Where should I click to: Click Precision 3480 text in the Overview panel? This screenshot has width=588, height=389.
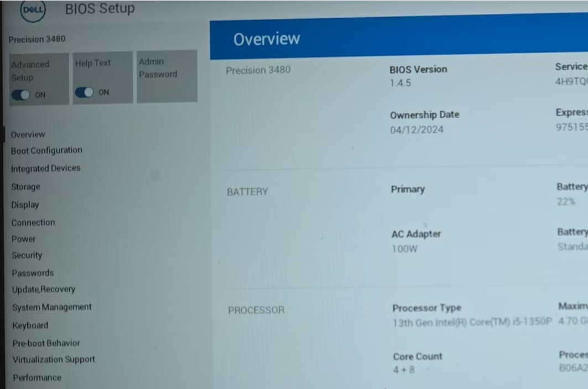coord(258,70)
